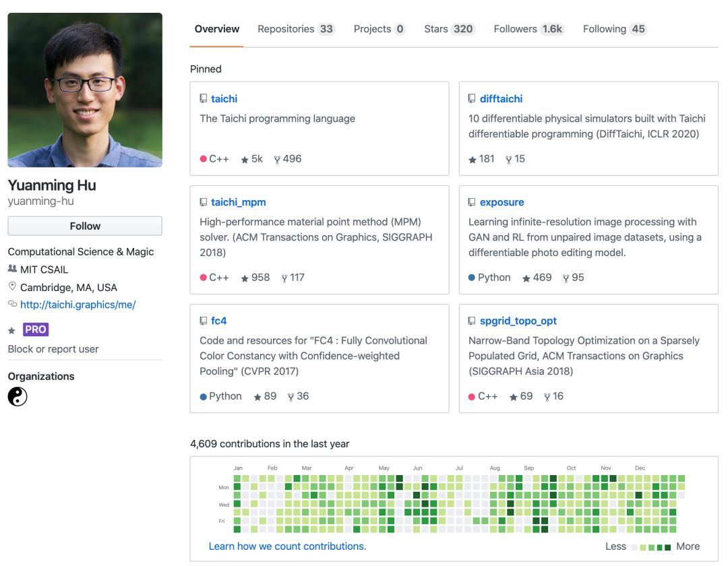Open the Stars tab
The image size is (728, 566).
click(449, 29)
